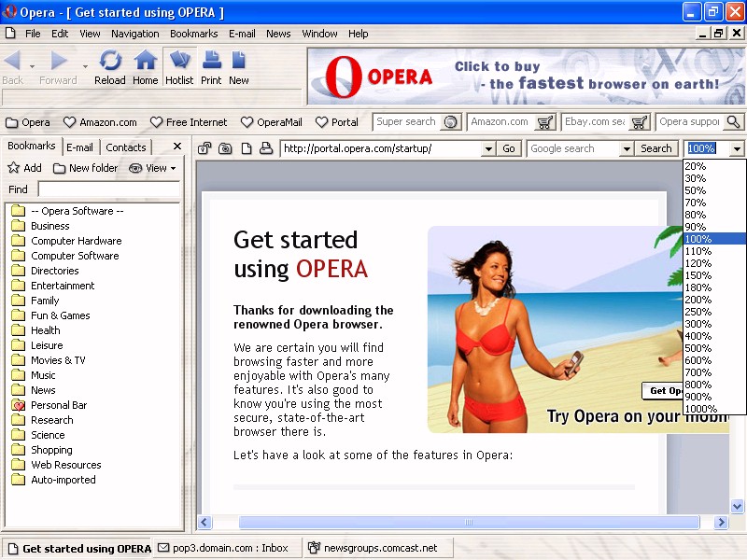Choose 1000% zoom level
The height and width of the screenshot is (560, 747).
pyautogui.click(x=714, y=409)
